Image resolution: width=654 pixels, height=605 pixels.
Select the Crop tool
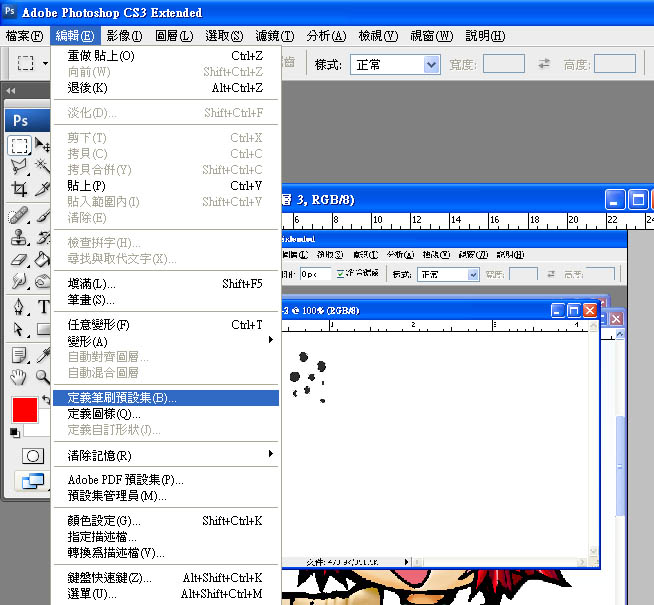pos(19,189)
